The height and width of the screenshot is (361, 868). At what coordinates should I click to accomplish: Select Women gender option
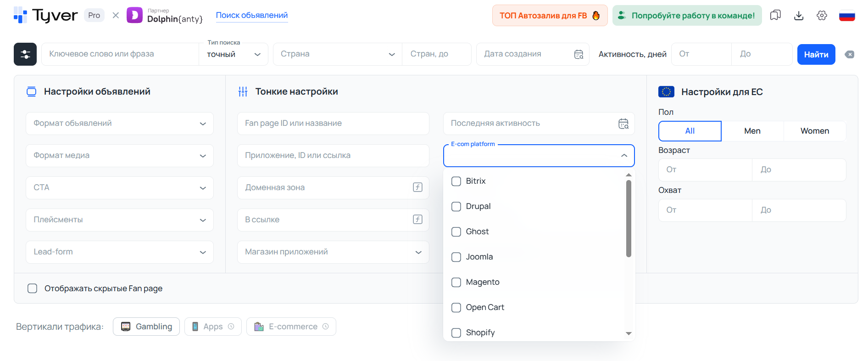tap(815, 131)
